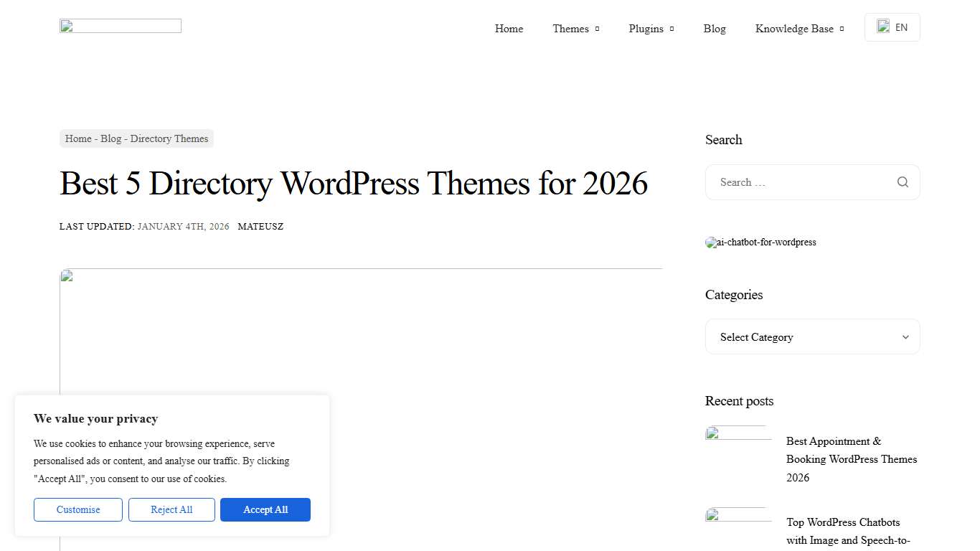Open the Select Category dropdown
This screenshot has height=551, width=980.
click(812, 336)
